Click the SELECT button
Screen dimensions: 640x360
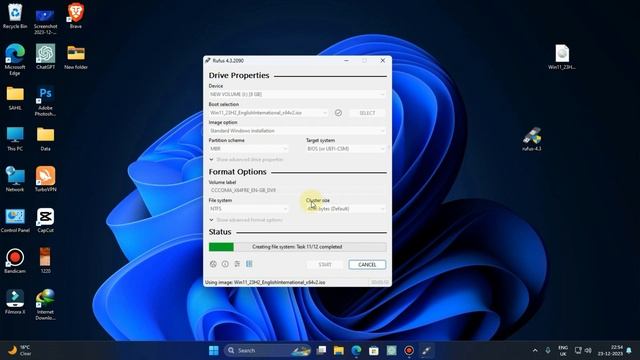[x=367, y=113]
